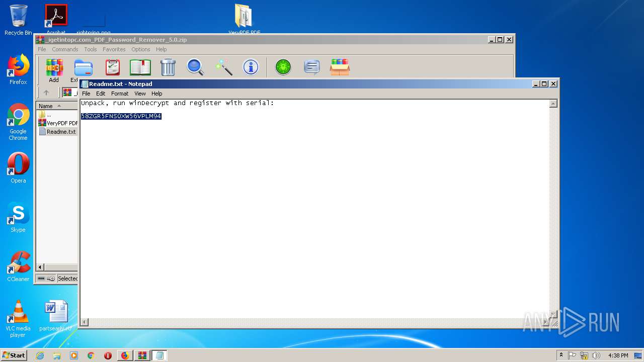
Task: Click WinRAR View book icon
Action: pyautogui.click(x=140, y=67)
